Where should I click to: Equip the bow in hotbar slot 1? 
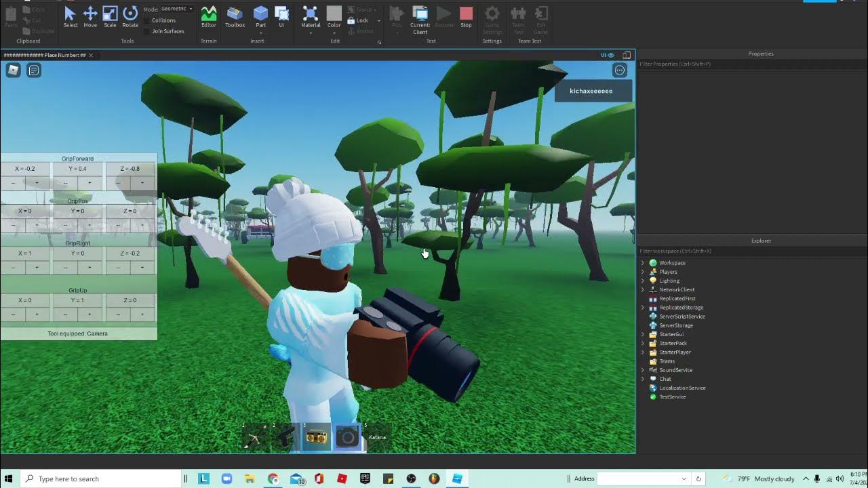(255, 437)
